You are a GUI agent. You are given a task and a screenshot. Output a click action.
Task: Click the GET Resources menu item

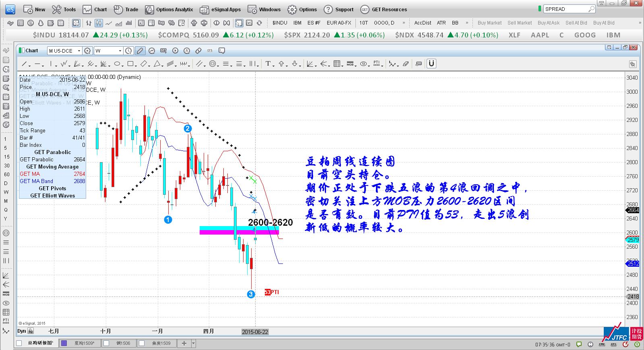[384, 9]
